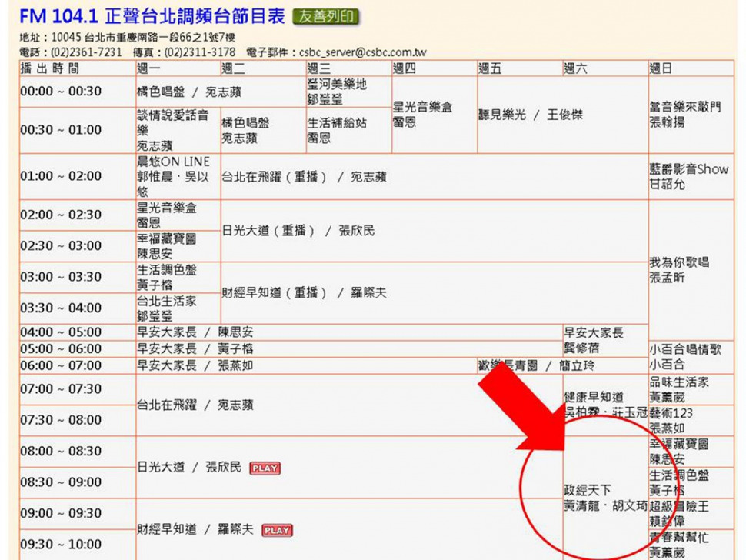This screenshot has height=560, width=746.
Task: Click the 品味生活家 黃薰葳 program cell
Action: [x=691, y=389]
